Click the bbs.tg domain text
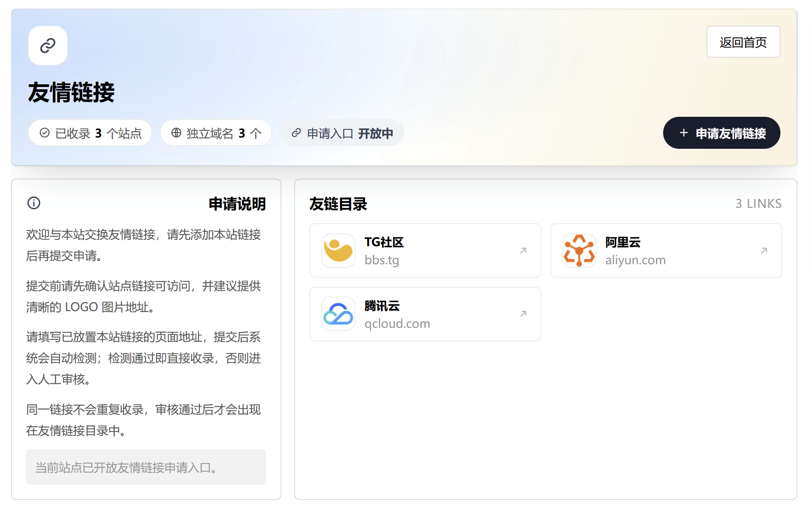Screen dimensions: 812x505 [382, 260]
